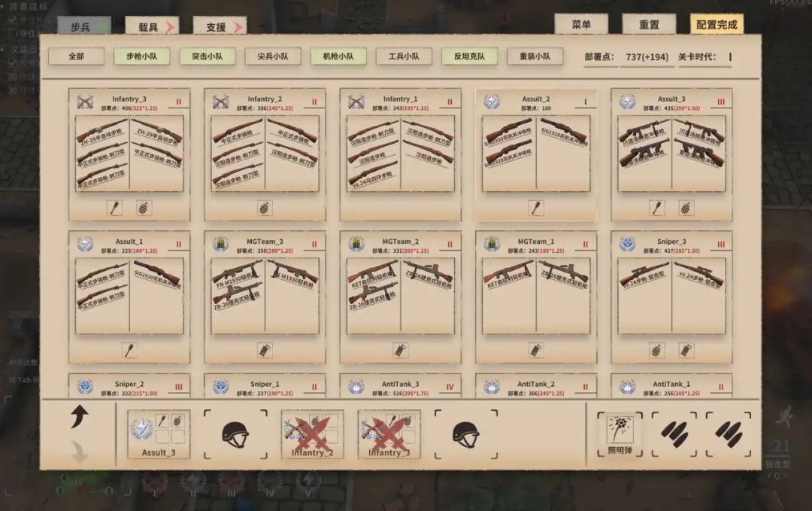
Task: Click the AntiTank_1 crown badge icon
Action: click(x=628, y=387)
